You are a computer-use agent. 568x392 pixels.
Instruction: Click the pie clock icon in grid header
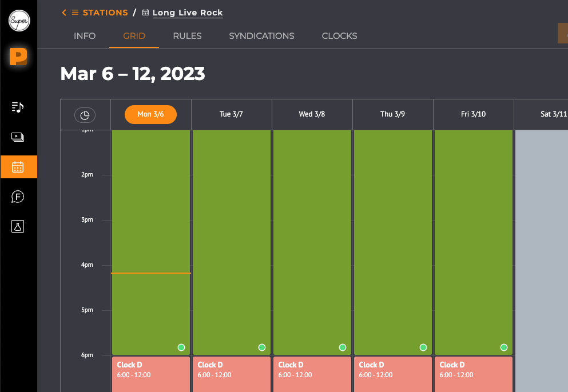click(85, 115)
